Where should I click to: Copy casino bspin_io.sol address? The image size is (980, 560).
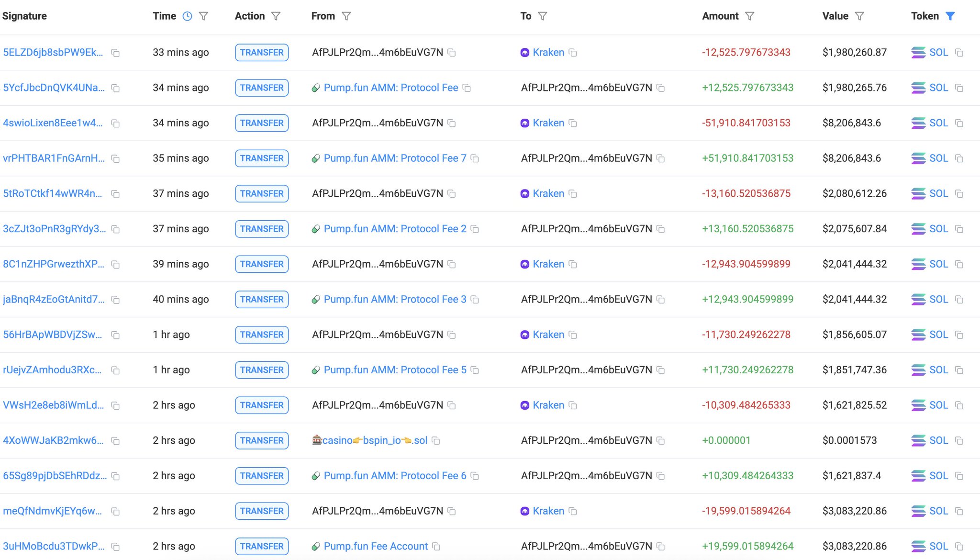[436, 441]
